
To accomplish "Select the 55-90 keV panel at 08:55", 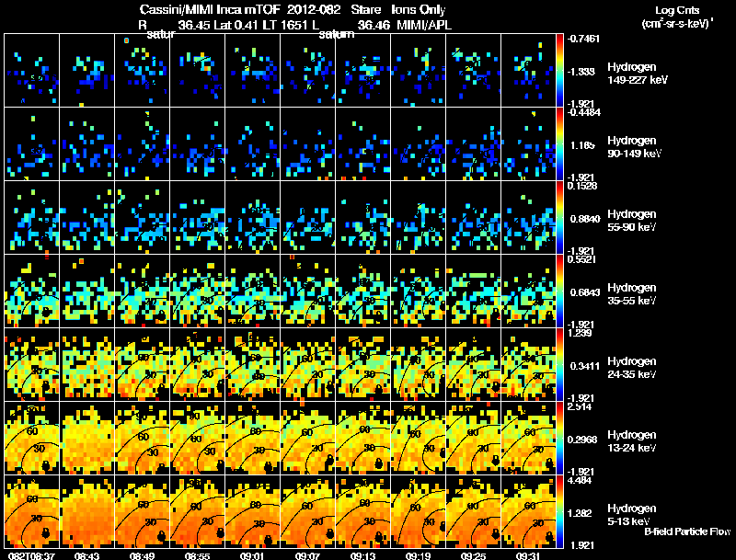I will 198,217.
